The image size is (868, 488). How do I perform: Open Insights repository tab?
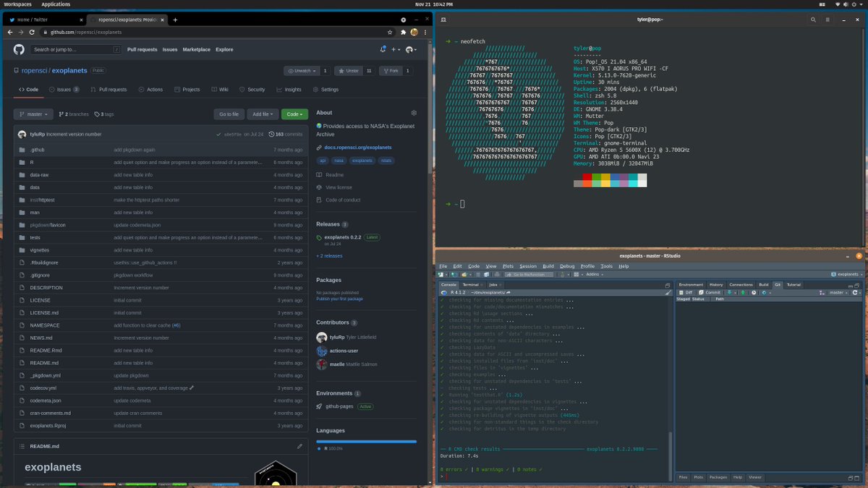[289, 90]
